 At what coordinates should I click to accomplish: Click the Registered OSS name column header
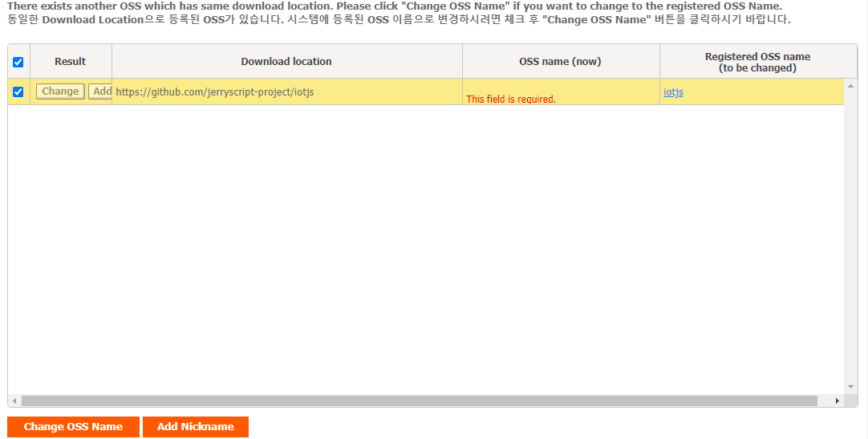(758, 62)
